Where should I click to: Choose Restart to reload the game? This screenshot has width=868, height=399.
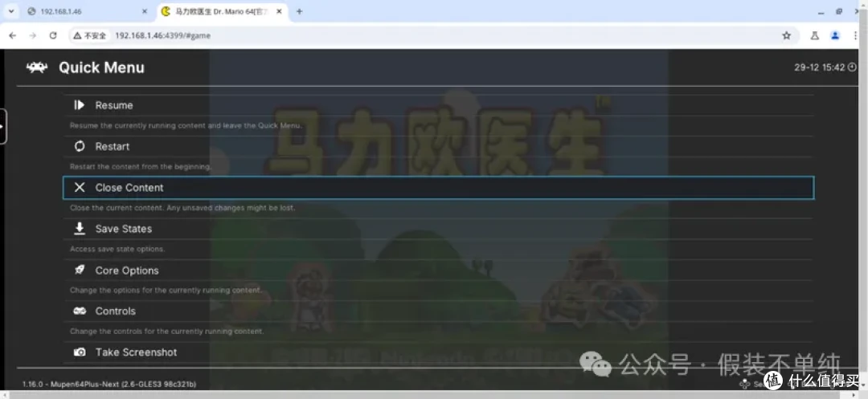439,146
